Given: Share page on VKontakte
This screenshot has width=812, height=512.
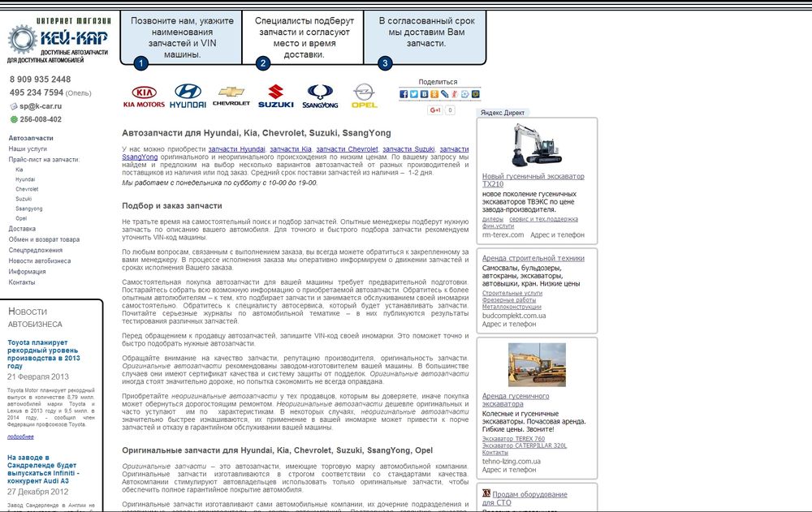Looking at the screenshot, I should (x=424, y=94).
